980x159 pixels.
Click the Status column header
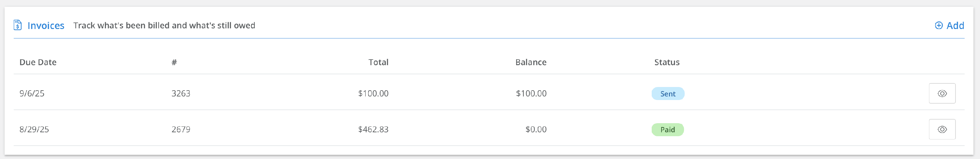[666, 62]
